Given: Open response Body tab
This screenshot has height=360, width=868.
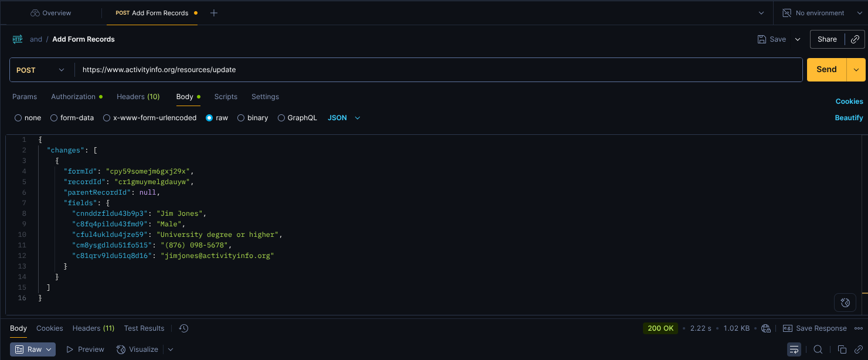Looking at the screenshot, I should [18, 328].
